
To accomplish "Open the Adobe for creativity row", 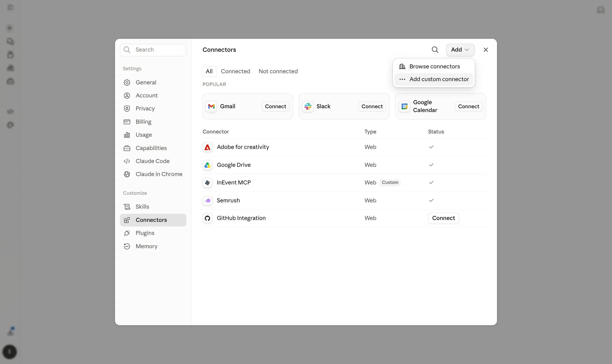I will pyautogui.click(x=342, y=147).
